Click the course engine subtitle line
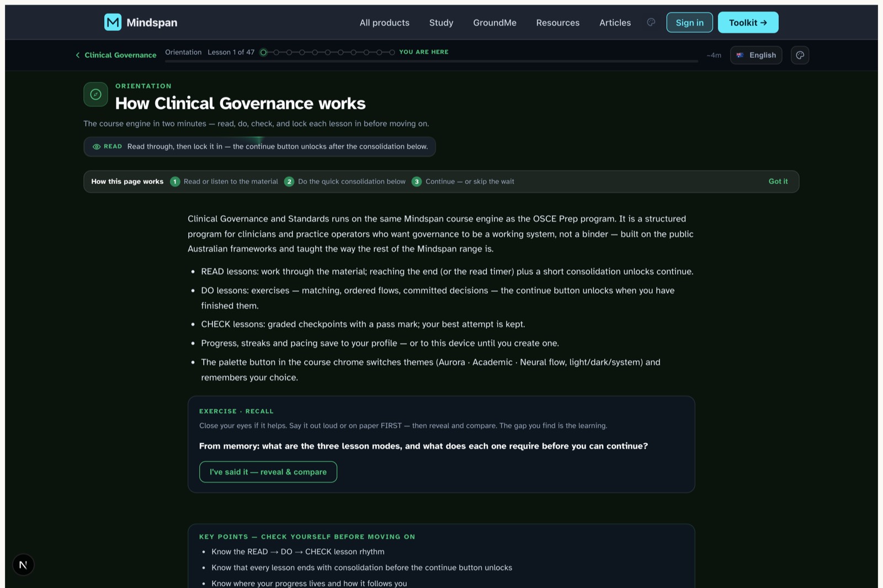Image resolution: width=883 pixels, height=588 pixels. [256, 124]
